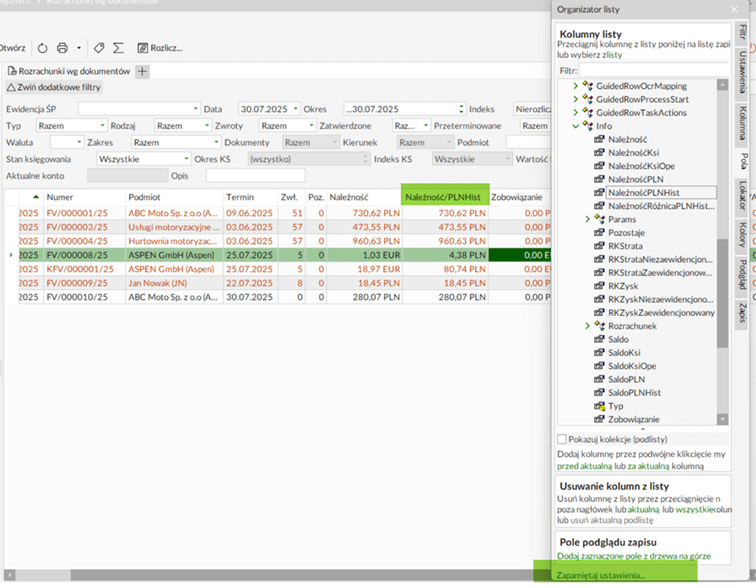Collapse the Info tree node

(575, 126)
